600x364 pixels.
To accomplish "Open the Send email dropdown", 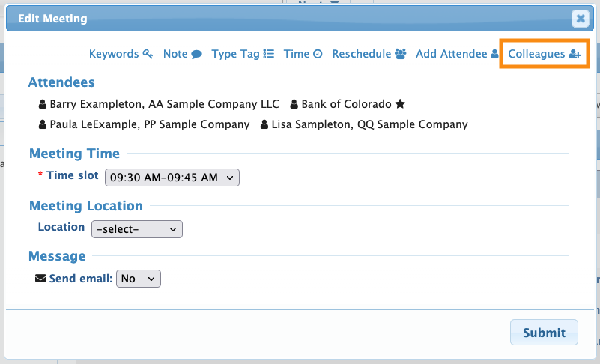I will click(138, 279).
